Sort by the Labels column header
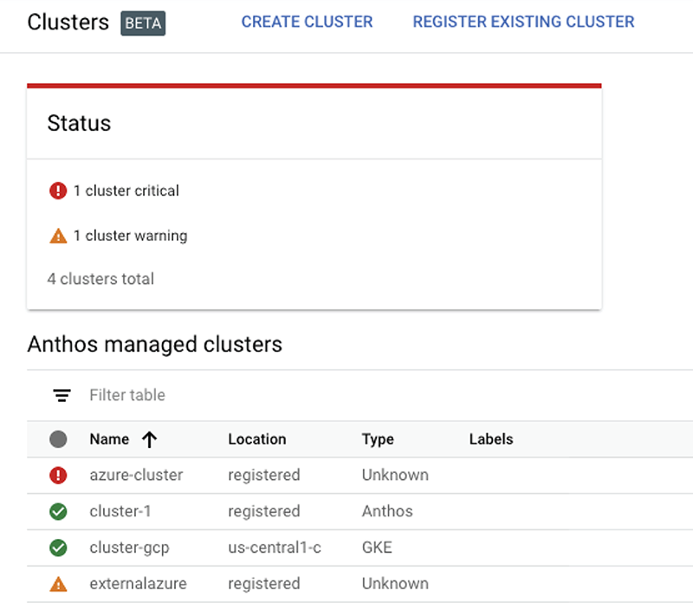 point(491,439)
